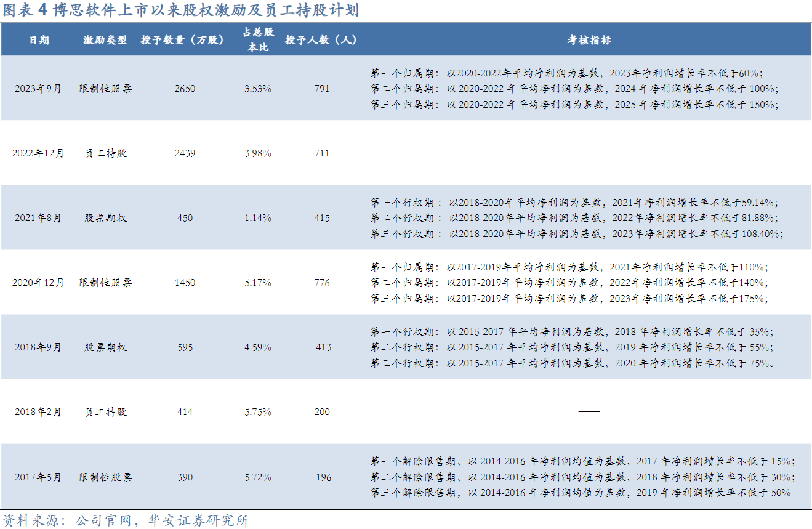
Task: Click the share ratio '1.14%'
Action: pyautogui.click(x=258, y=218)
